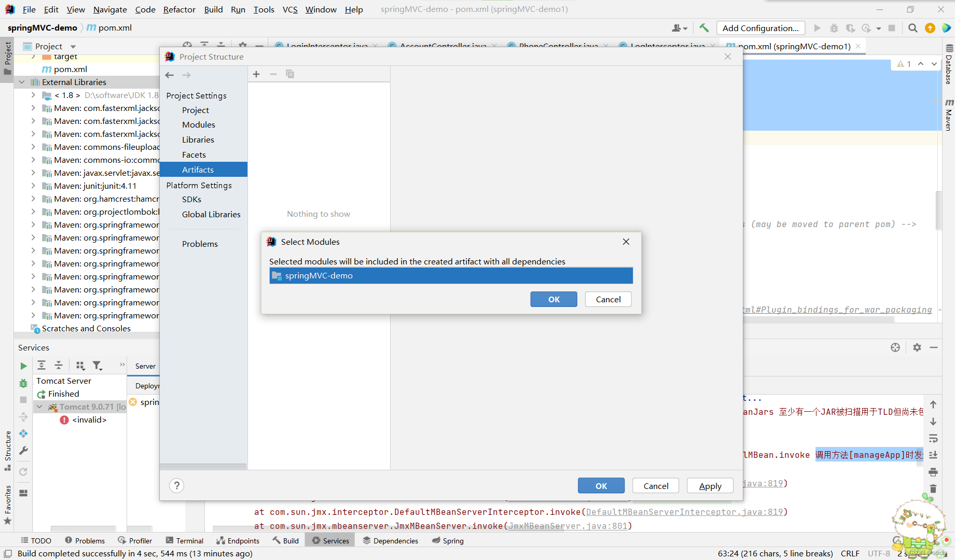Switch to pom.xml (springMVC-demo1) editor tab
Viewport: 955px width, 560px height.
794,46
